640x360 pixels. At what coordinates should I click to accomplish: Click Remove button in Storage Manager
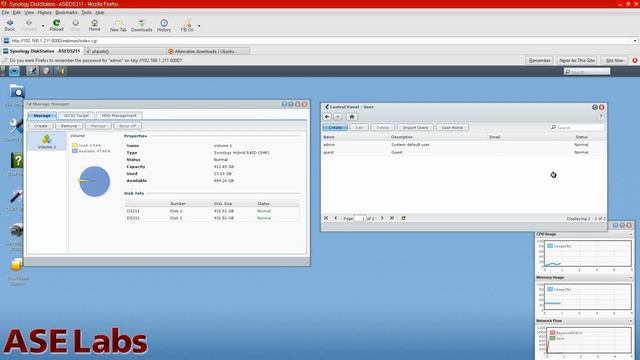tap(69, 126)
